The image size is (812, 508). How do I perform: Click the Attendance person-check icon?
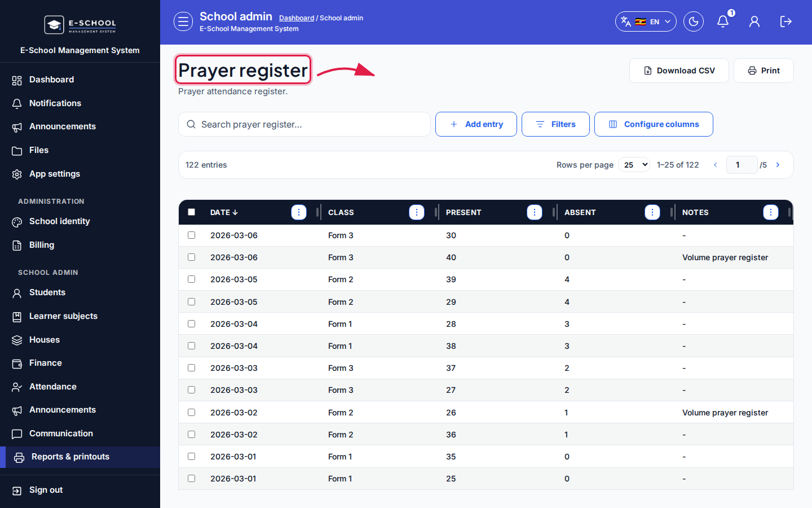click(17, 387)
